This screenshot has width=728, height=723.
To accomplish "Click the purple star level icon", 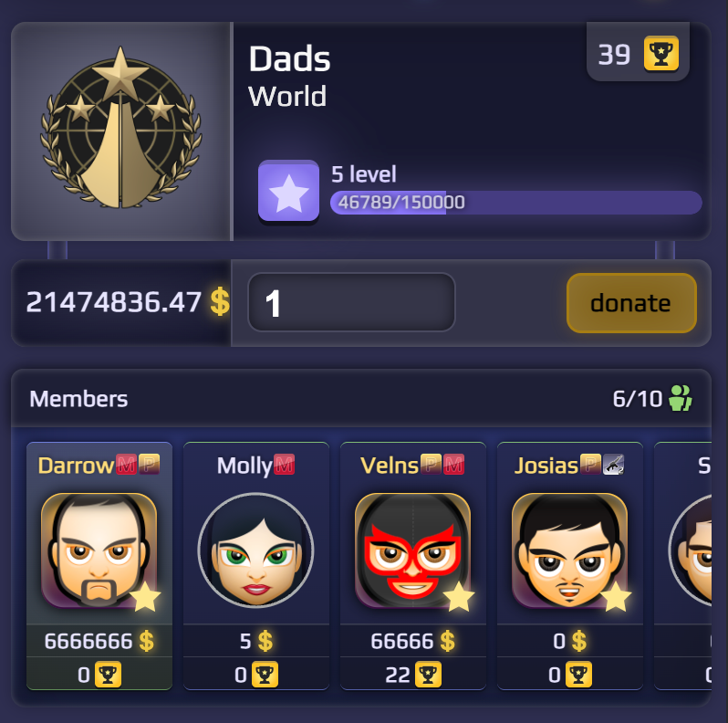I will pos(289,191).
